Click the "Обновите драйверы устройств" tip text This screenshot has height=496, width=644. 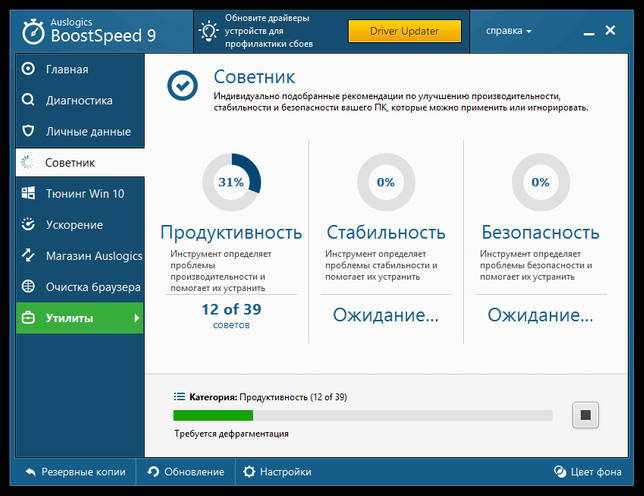[x=269, y=31]
